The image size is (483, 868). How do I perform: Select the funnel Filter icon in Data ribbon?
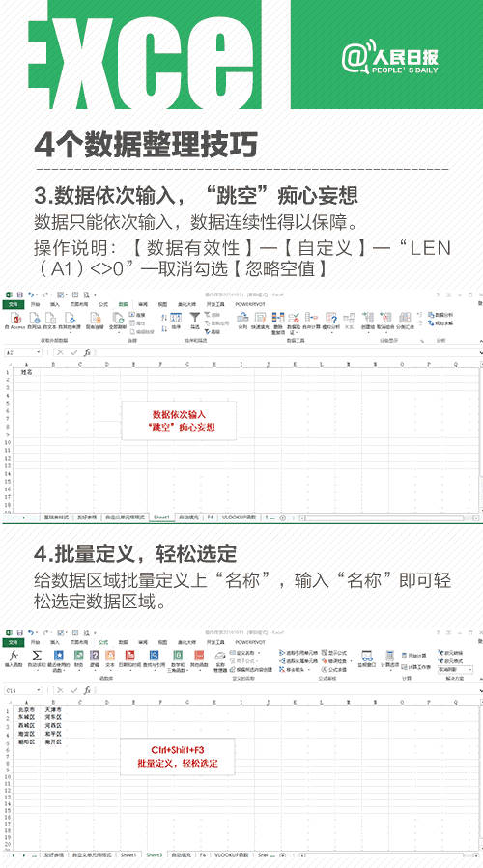pos(195,321)
